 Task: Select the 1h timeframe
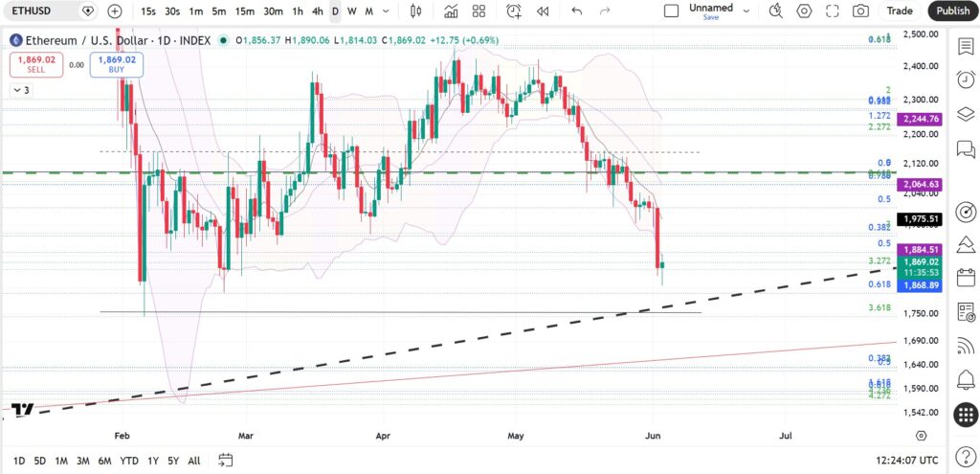click(298, 11)
